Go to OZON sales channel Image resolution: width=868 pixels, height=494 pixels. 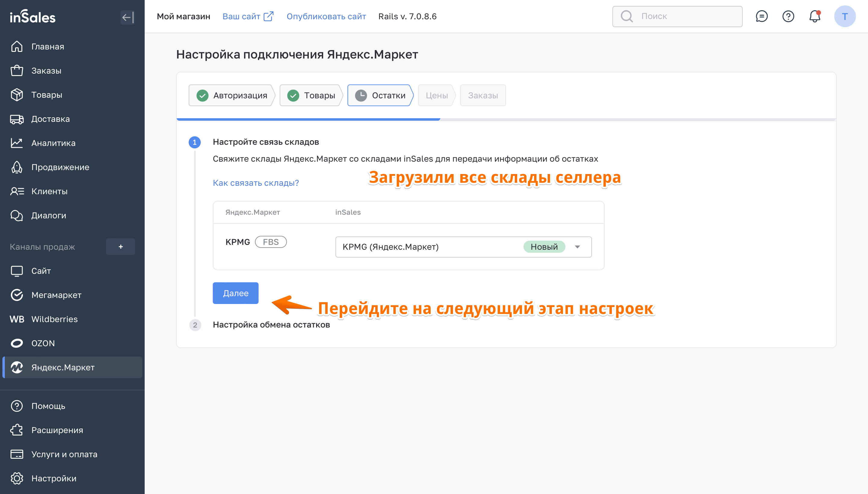(x=43, y=343)
